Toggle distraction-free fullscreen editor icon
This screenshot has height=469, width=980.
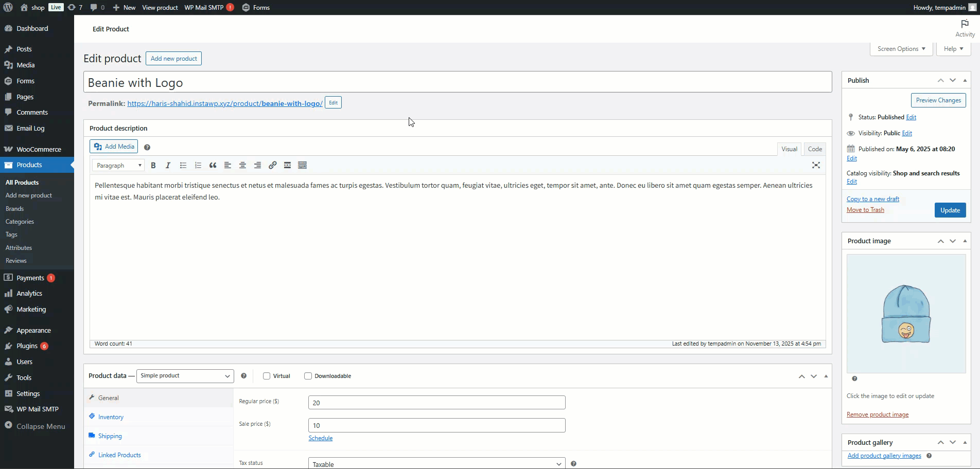point(816,165)
